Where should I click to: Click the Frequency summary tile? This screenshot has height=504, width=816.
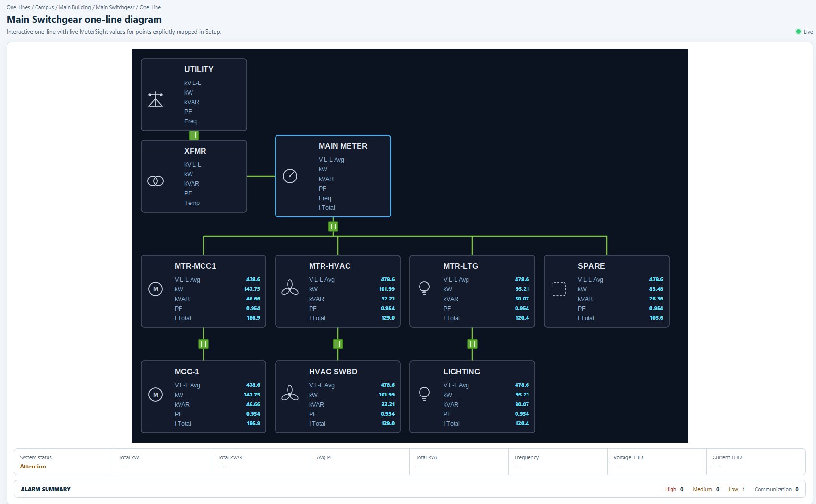(x=558, y=462)
